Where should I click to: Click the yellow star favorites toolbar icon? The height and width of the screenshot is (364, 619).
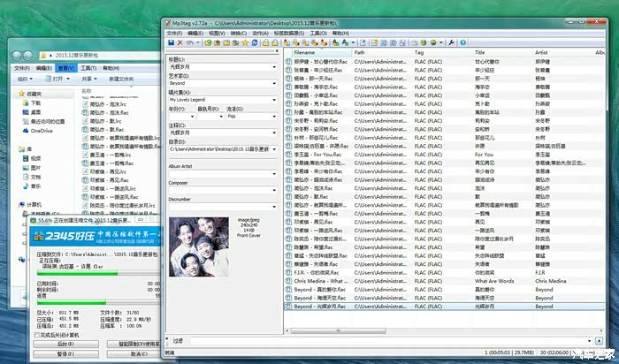click(x=244, y=42)
